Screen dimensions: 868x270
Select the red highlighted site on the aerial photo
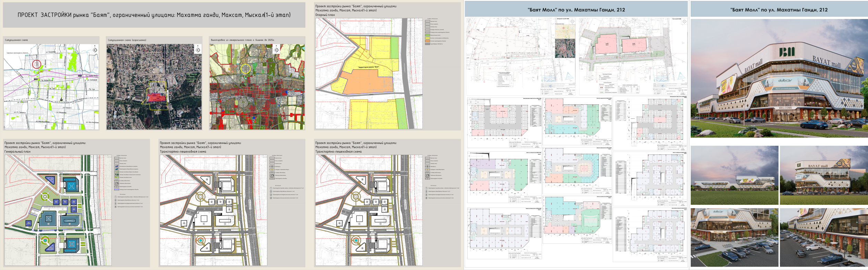coord(156,98)
